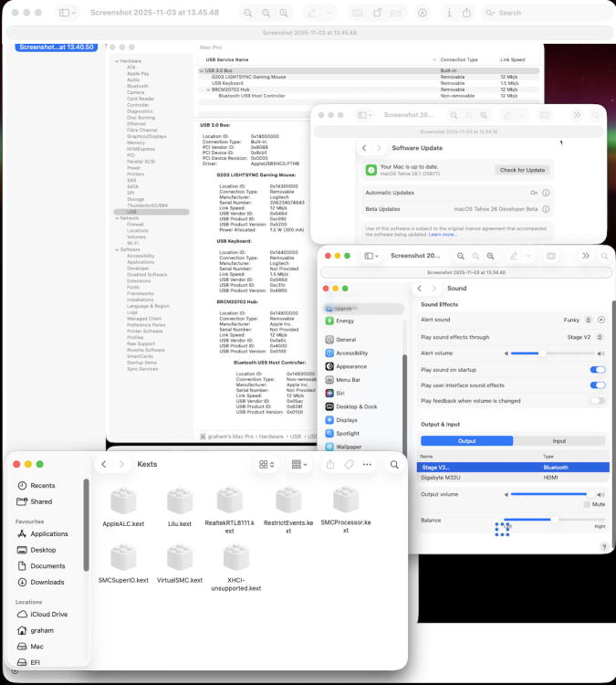Click the System Settings sidebar Search field
The height and width of the screenshot is (685, 616).
point(363,309)
